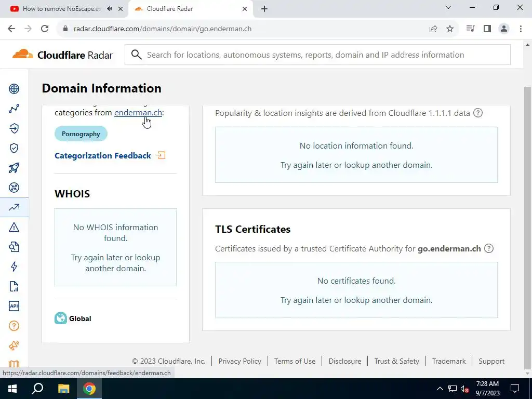Open the Support footer link
532x399 pixels.
(x=491, y=361)
